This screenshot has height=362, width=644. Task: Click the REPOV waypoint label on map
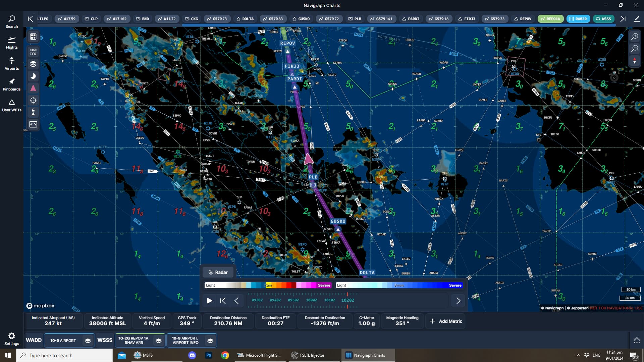287,43
